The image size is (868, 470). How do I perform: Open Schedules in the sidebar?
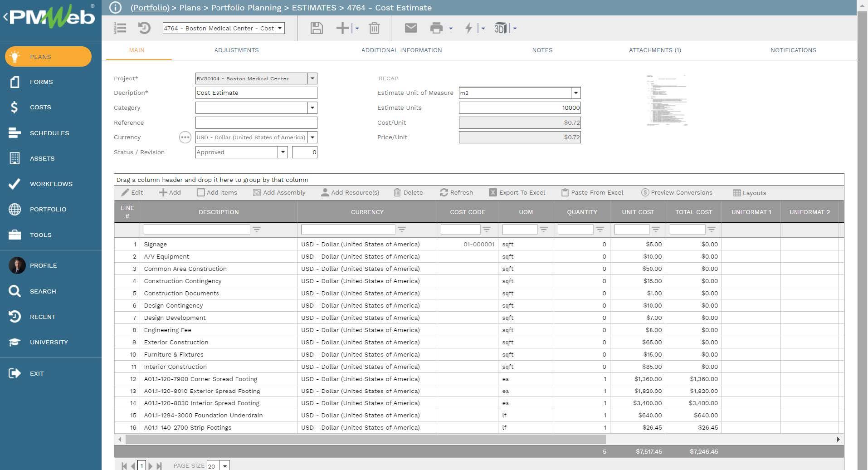39,133
